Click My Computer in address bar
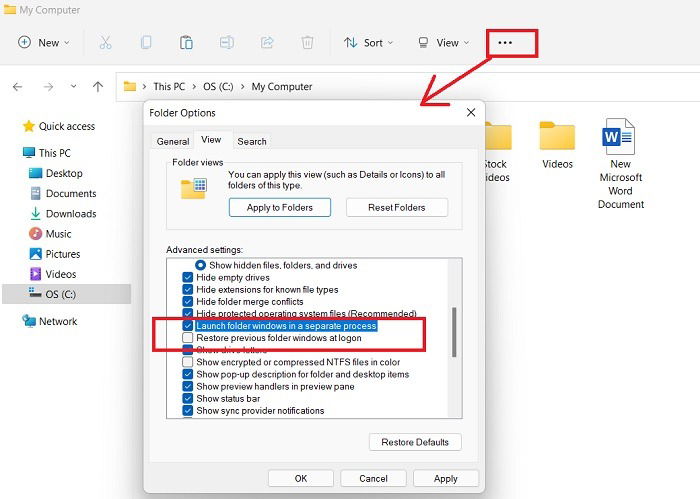This screenshot has height=499, width=700. pos(282,87)
